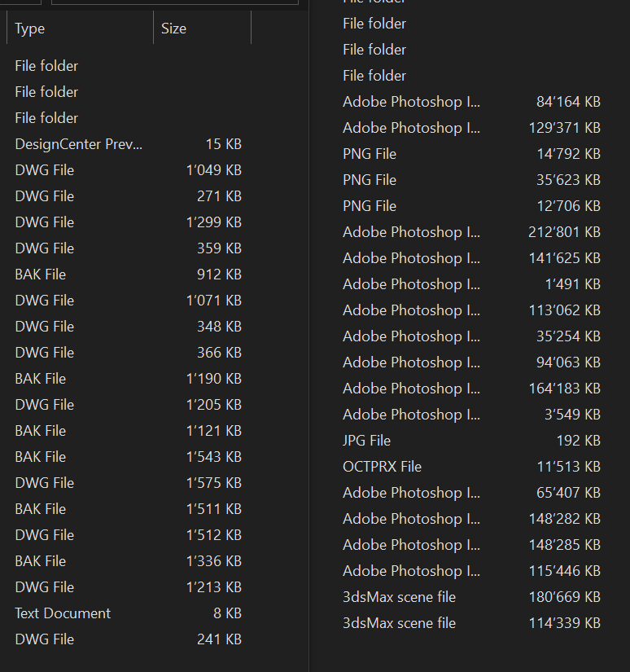
Task: Select the BAK File sized 1'336 KB
Action: pos(41,561)
